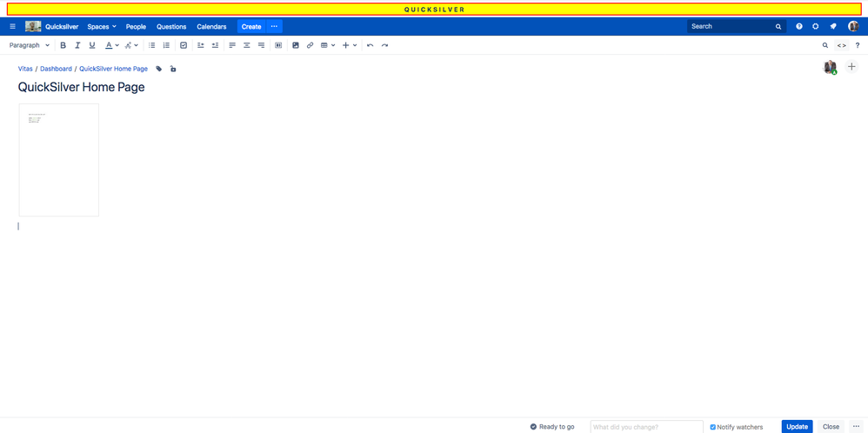Open the Questions menu item
The width and height of the screenshot is (868, 433).
point(171,27)
